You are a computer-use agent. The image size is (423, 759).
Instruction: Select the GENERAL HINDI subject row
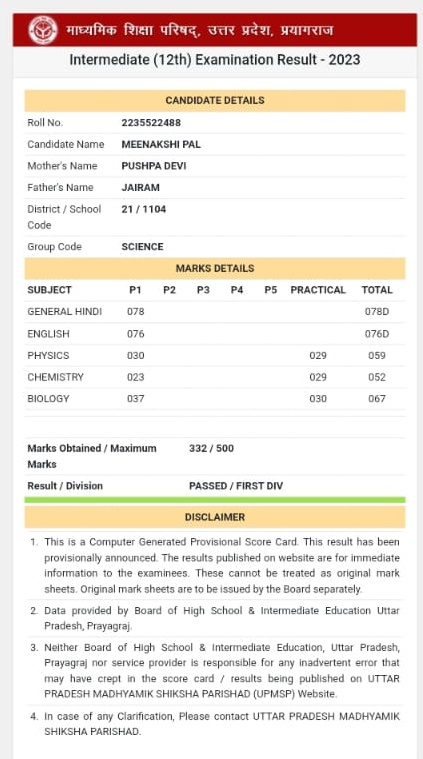pyautogui.click(x=215, y=312)
